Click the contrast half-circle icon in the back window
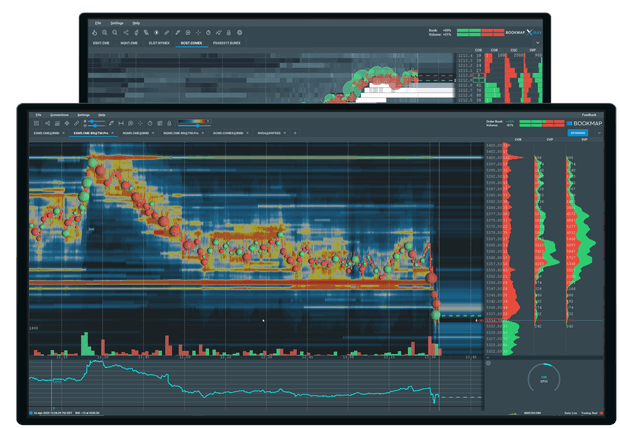 click(157, 33)
